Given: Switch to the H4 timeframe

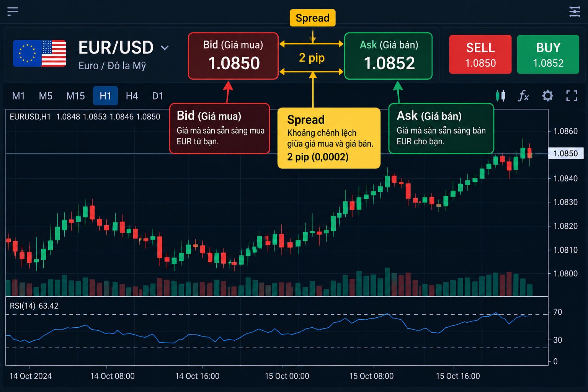Looking at the screenshot, I should [132, 96].
